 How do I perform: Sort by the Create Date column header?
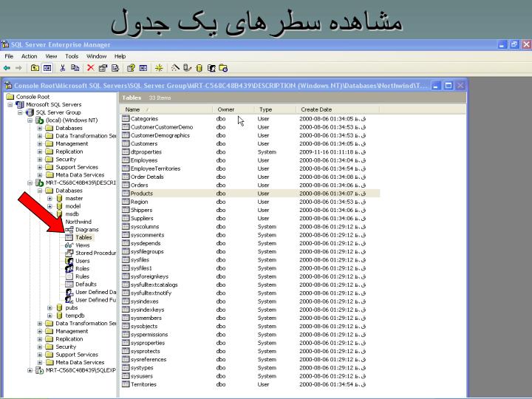[x=338, y=109]
